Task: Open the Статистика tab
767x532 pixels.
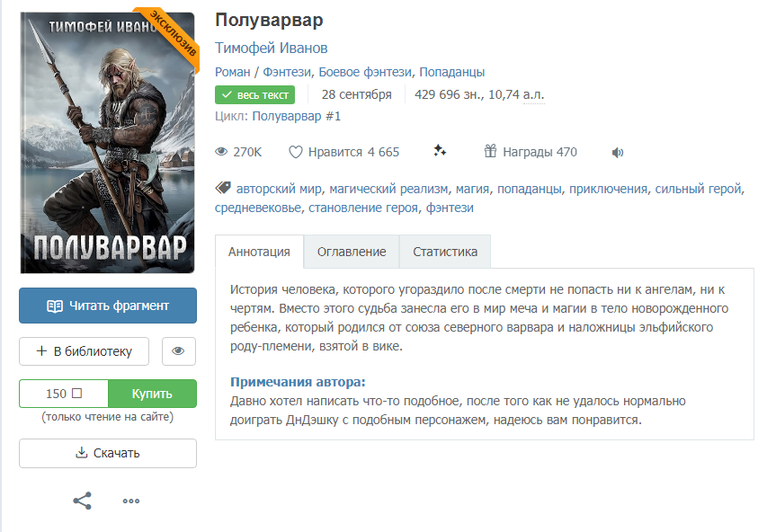Action: click(x=445, y=252)
